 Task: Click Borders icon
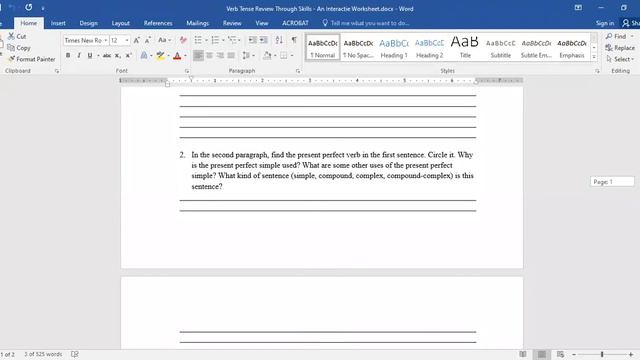[283, 56]
